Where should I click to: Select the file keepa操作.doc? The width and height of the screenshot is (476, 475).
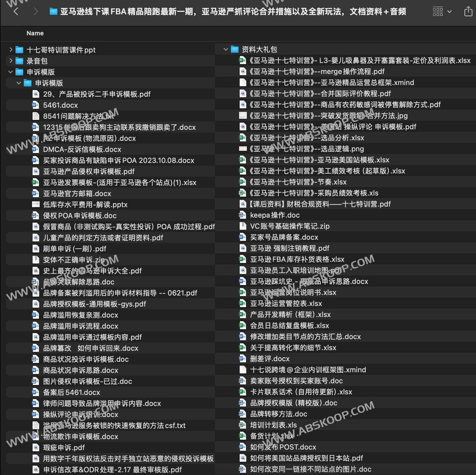pos(274,215)
